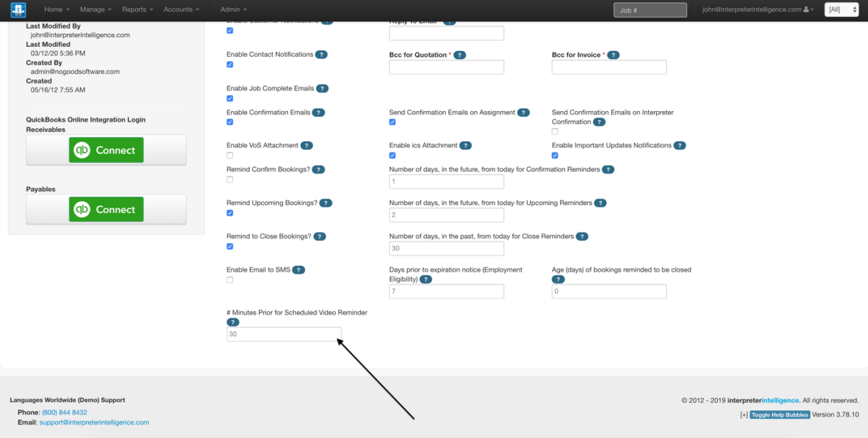Open help bubble for Bcc for Quotation

point(460,54)
